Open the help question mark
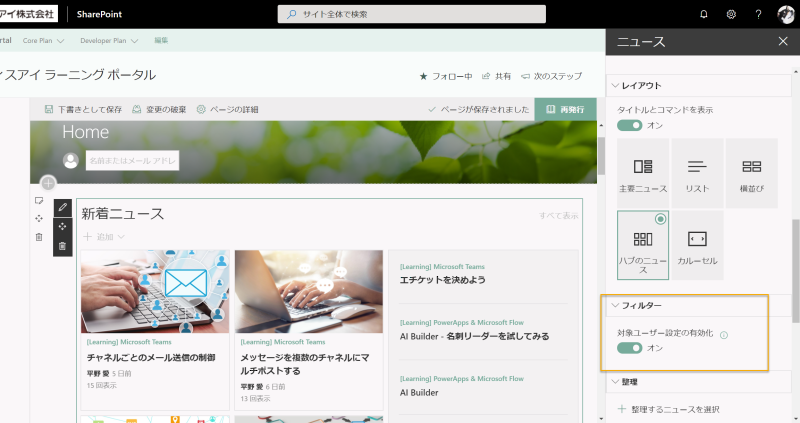Viewport: 800px width, 423px height. (758, 14)
